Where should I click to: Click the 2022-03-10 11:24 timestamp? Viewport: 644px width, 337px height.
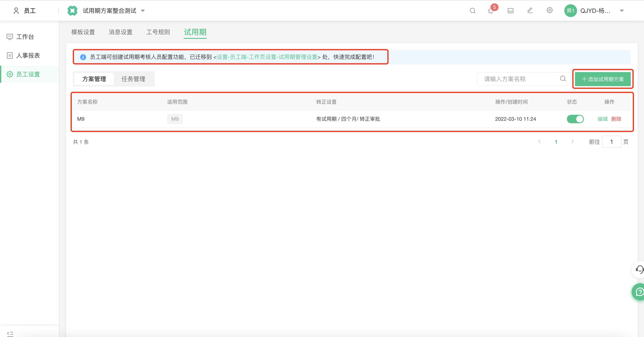(x=515, y=119)
